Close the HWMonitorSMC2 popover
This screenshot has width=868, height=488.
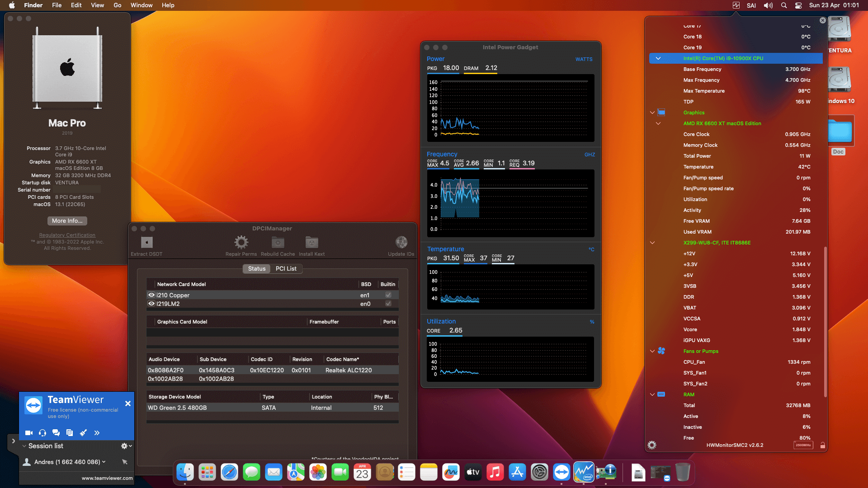point(823,20)
